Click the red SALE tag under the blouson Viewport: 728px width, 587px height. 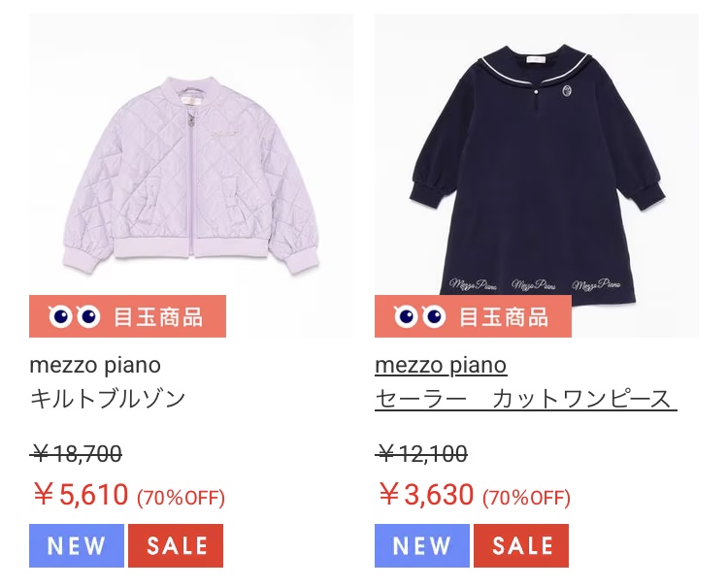tap(176, 545)
